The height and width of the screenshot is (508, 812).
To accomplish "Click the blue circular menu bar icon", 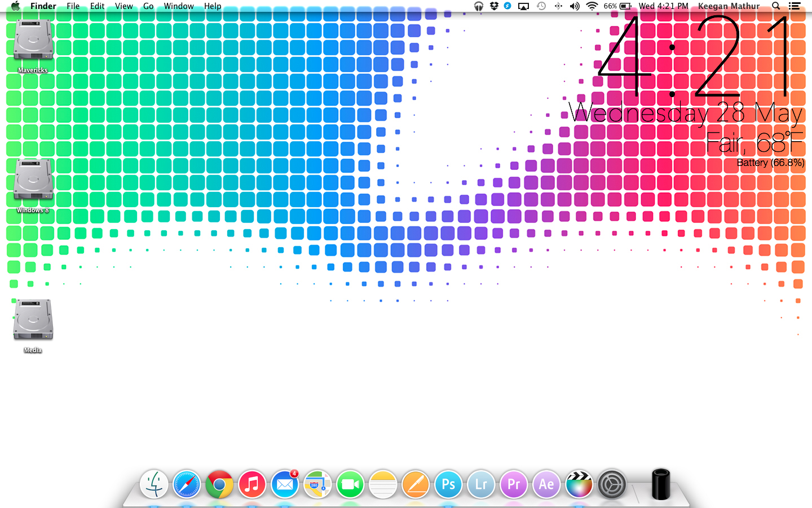I will [x=507, y=6].
